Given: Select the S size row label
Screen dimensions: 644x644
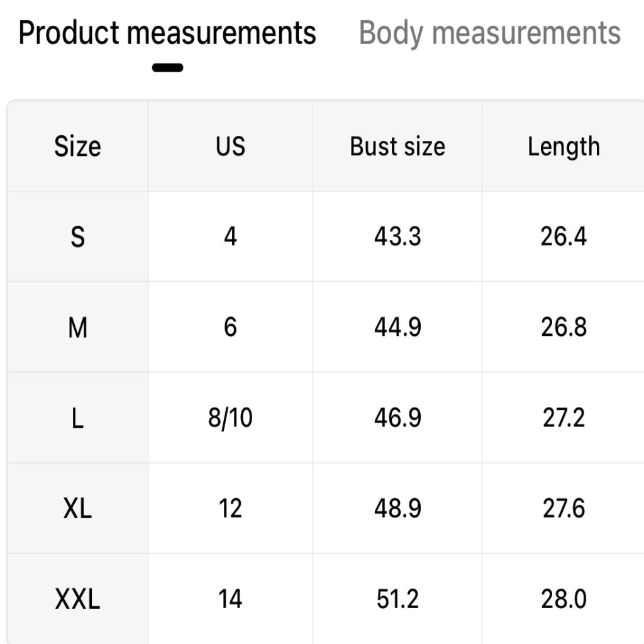Looking at the screenshot, I should click(77, 237).
